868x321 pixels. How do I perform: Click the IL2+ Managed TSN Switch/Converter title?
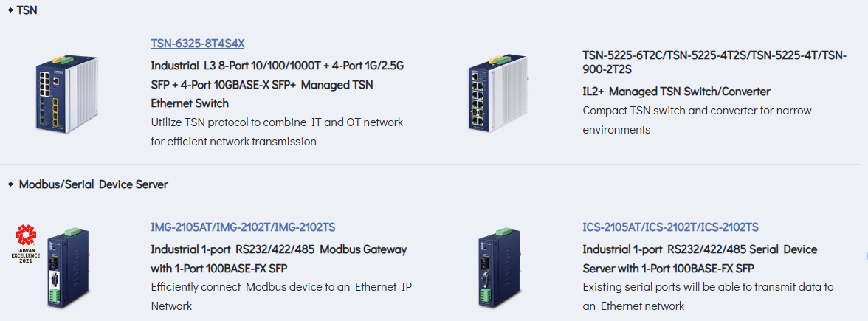(x=676, y=92)
